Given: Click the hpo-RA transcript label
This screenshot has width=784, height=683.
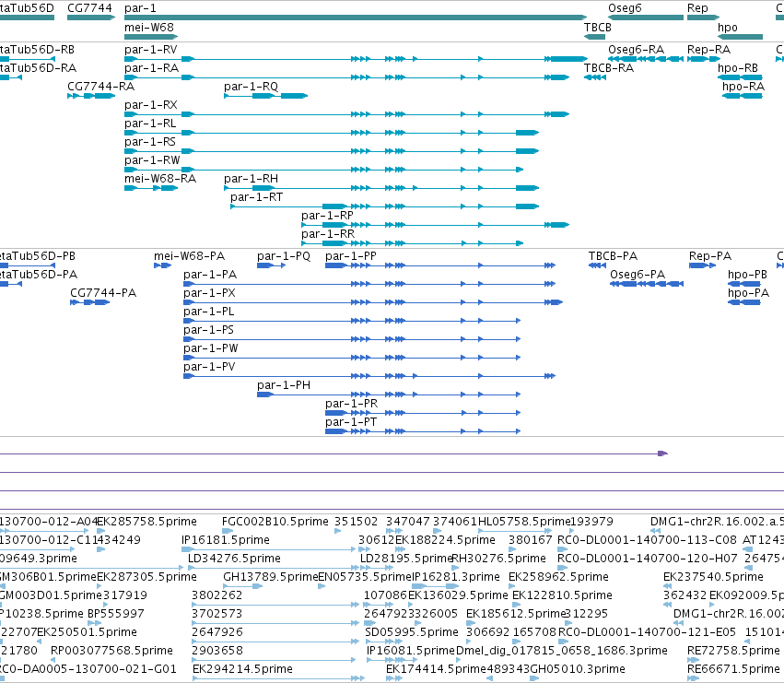Looking at the screenshot, I should click(743, 87).
